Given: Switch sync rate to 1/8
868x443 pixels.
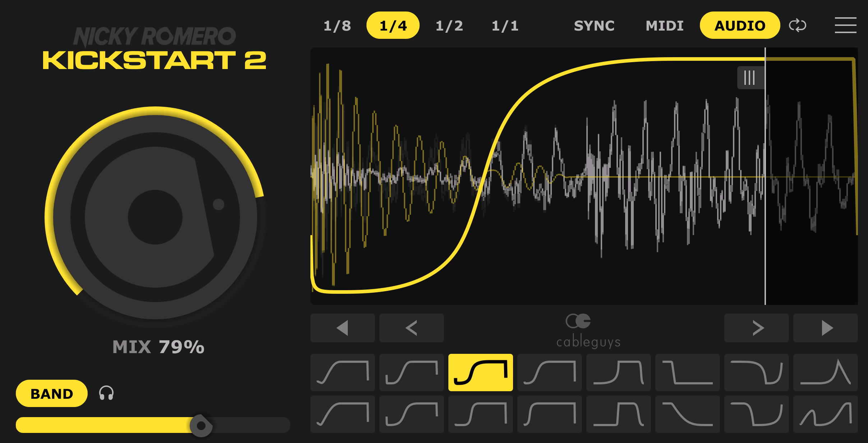Looking at the screenshot, I should [x=337, y=25].
